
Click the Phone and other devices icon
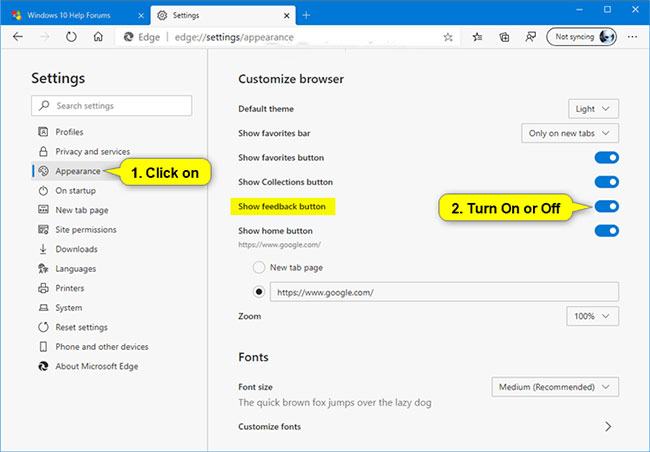point(43,347)
